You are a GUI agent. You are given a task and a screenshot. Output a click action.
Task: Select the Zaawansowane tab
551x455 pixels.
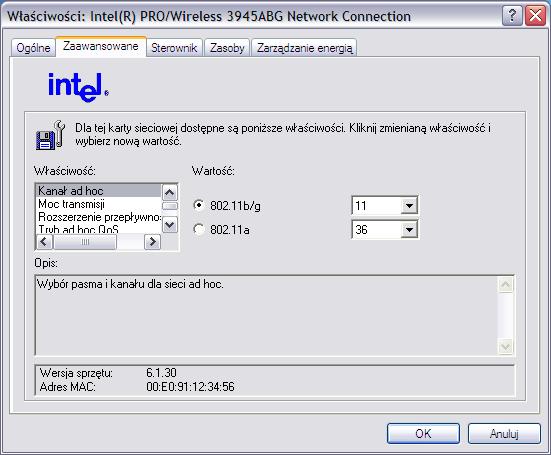[101, 46]
